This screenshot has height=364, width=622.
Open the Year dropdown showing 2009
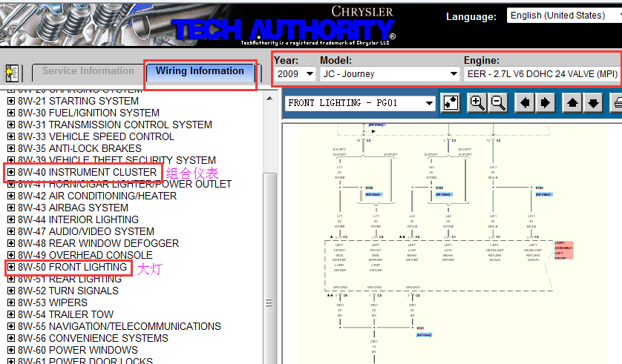click(x=295, y=74)
